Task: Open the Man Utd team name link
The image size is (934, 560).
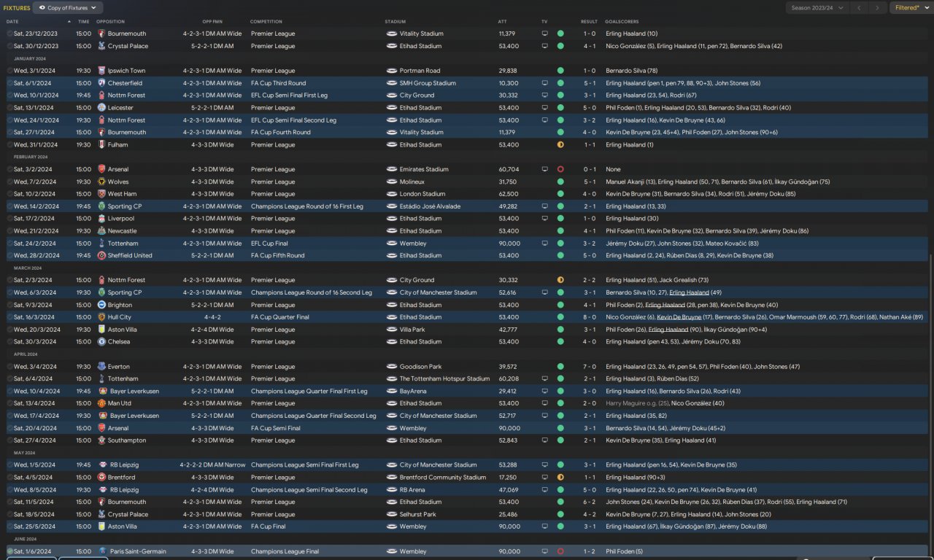Action: [120, 403]
